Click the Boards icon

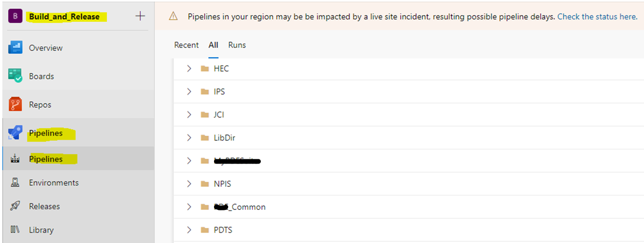pos(15,76)
